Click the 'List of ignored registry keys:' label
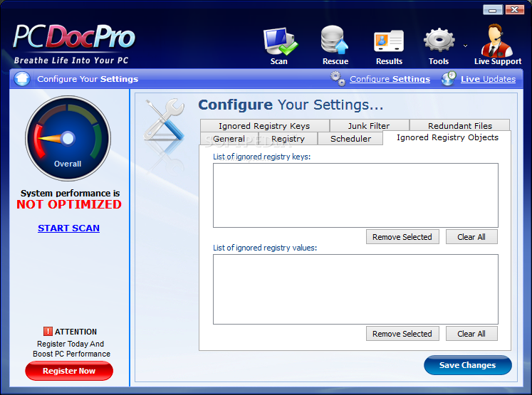532x395 pixels. [261, 157]
